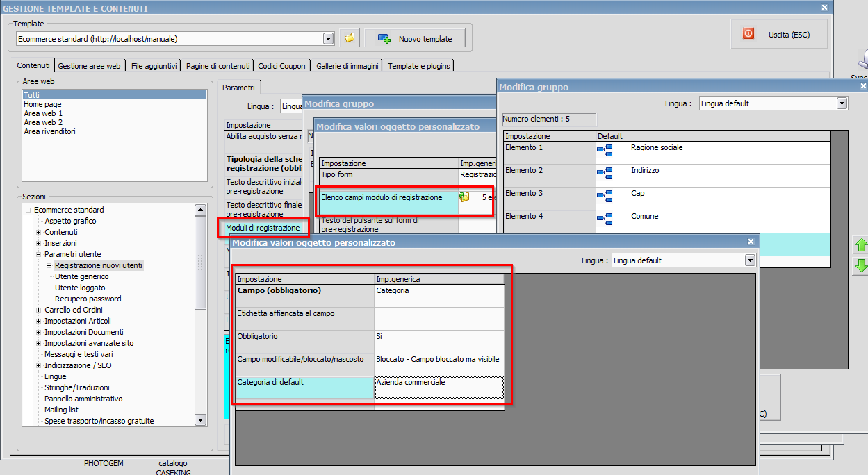Select Lingue in Sezioni tree
Viewport: 868px width, 475px height.
(x=56, y=376)
